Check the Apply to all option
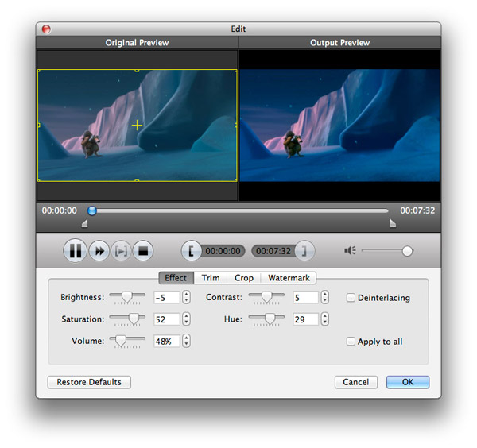The width and height of the screenshot is (477, 448). pos(351,342)
